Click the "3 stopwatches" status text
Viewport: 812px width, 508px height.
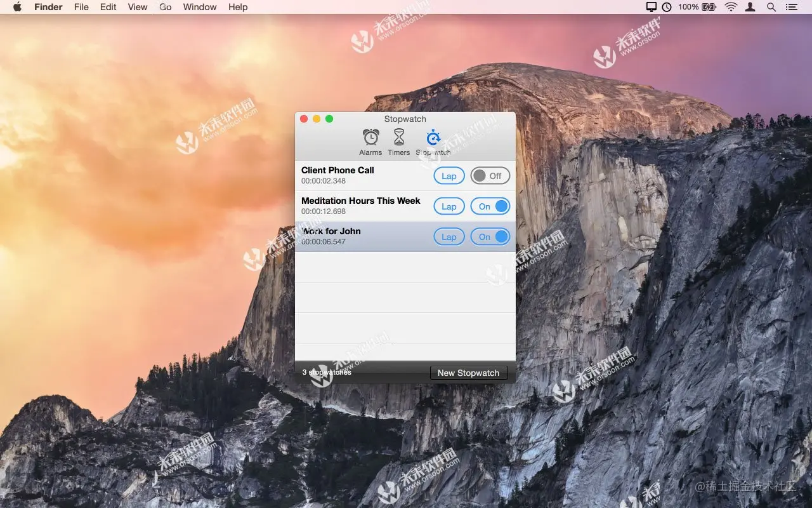[327, 372]
